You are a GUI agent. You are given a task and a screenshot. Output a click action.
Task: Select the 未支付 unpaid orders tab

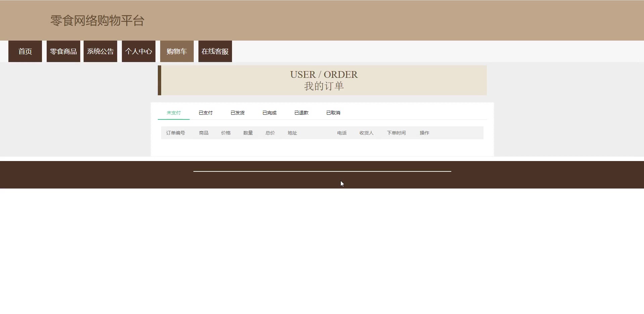(174, 113)
